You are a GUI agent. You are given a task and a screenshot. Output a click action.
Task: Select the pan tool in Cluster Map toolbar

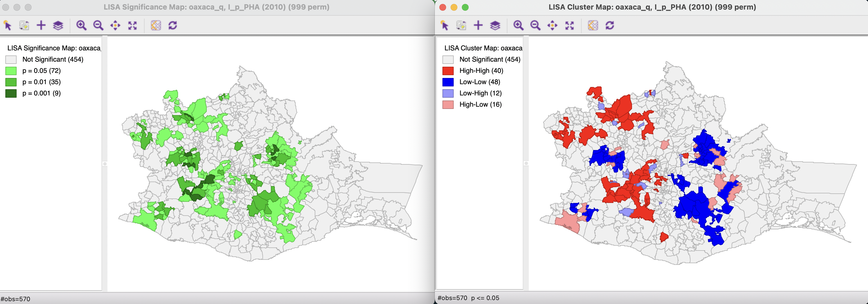pyautogui.click(x=552, y=25)
